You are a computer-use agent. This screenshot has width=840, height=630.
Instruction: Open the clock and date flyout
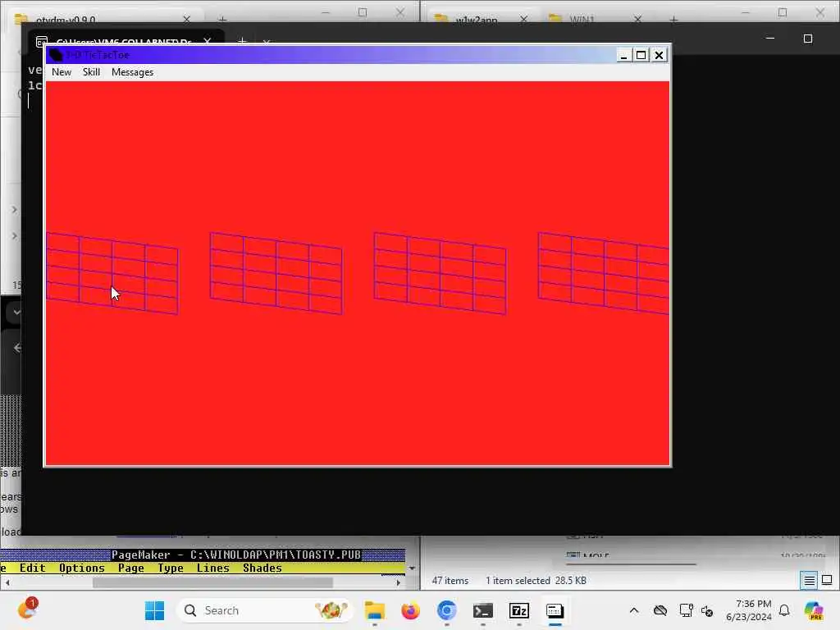[x=748, y=610]
